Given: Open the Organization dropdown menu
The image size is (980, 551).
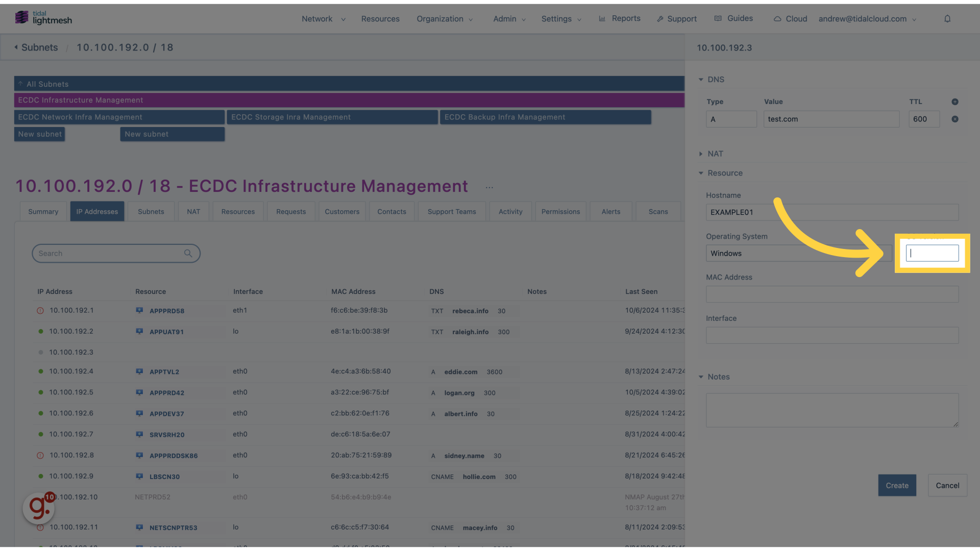Looking at the screenshot, I should [445, 19].
